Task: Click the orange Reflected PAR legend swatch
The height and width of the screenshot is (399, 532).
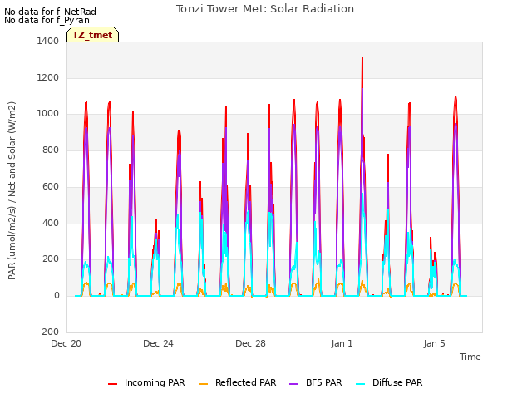Action: [203, 384]
